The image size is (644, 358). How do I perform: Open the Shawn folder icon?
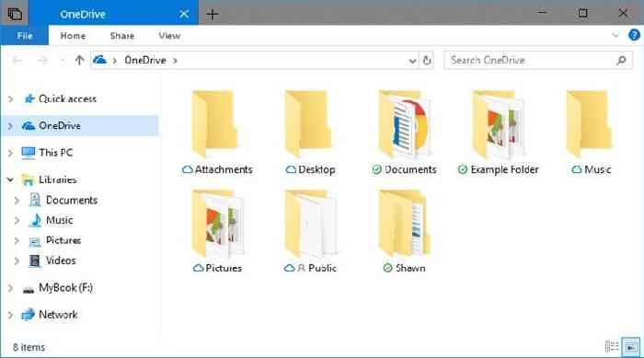[404, 224]
